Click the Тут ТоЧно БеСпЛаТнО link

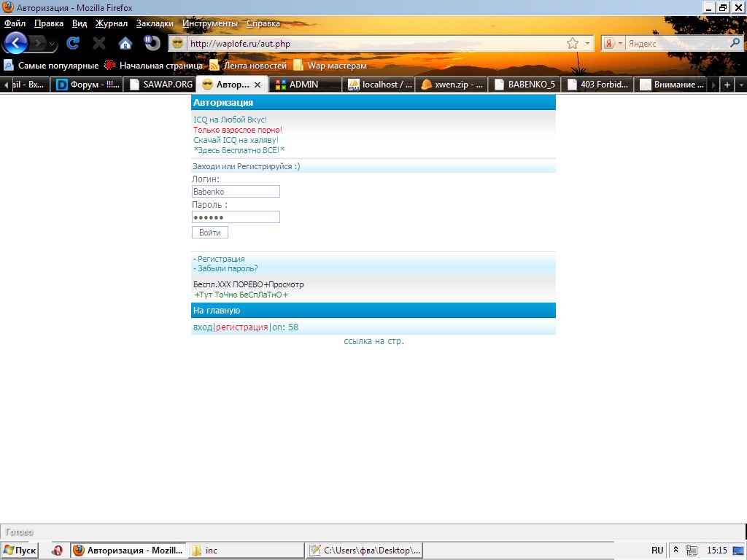241,295
